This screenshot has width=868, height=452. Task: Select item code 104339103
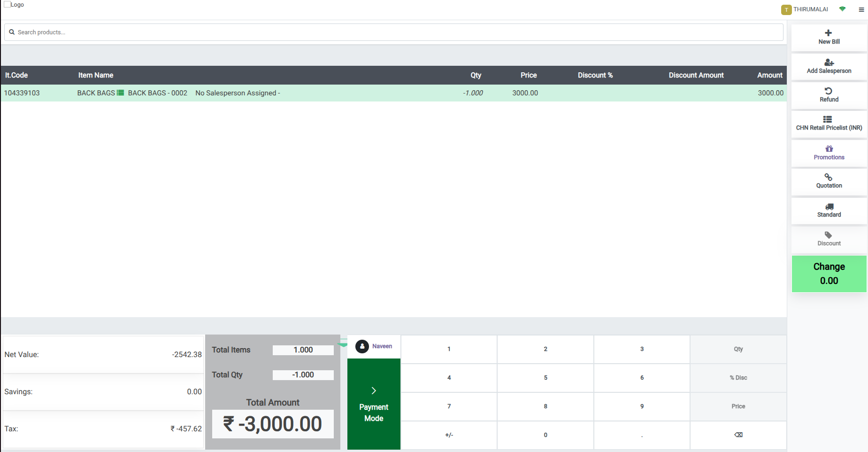click(x=22, y=93)
